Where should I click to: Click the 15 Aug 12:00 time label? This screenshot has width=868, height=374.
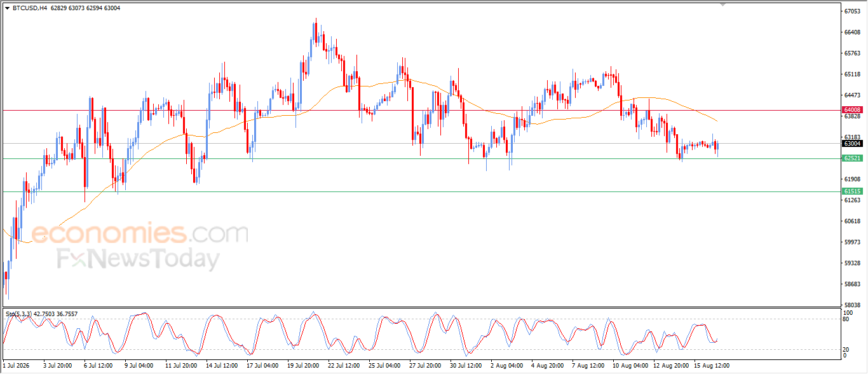tap(712, 366)
